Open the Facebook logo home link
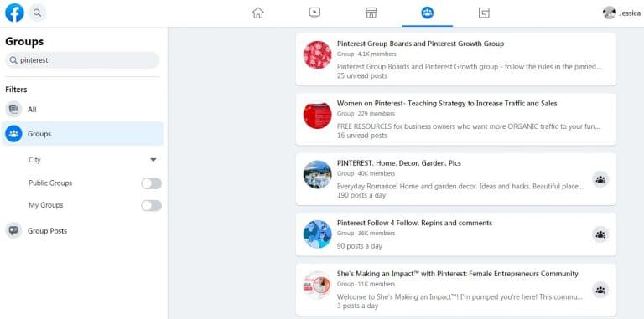The height and width of the screenshot is (319, 644). tap(14, 13)
